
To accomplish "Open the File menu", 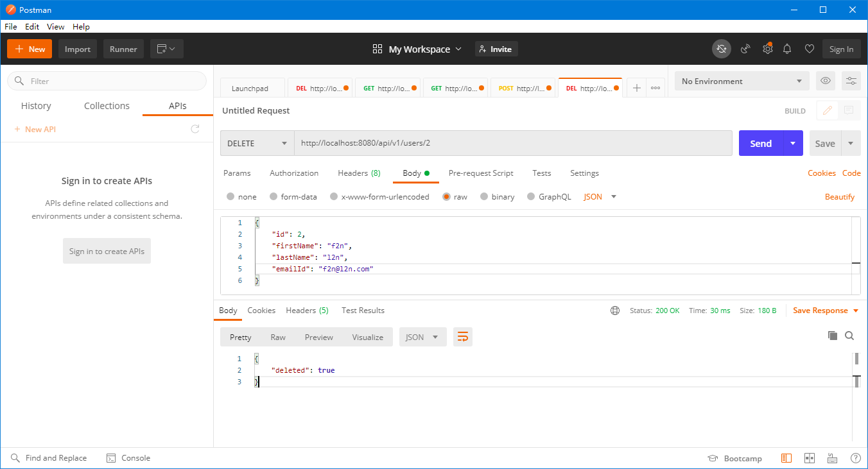I will (x=10, y=27).
